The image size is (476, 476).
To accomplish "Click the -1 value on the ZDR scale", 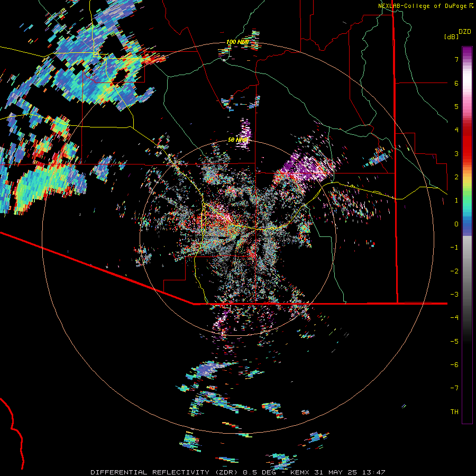I will coord(454,248).
